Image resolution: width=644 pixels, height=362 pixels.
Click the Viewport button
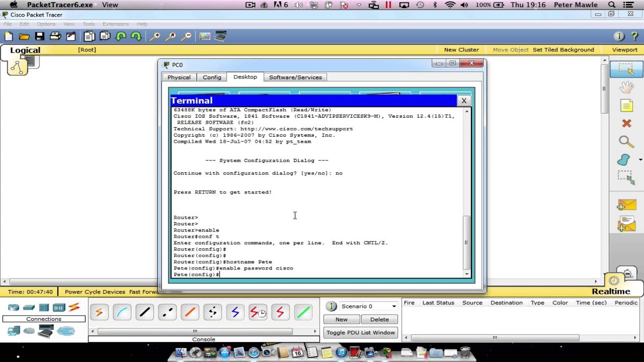(x=625, y=50)
